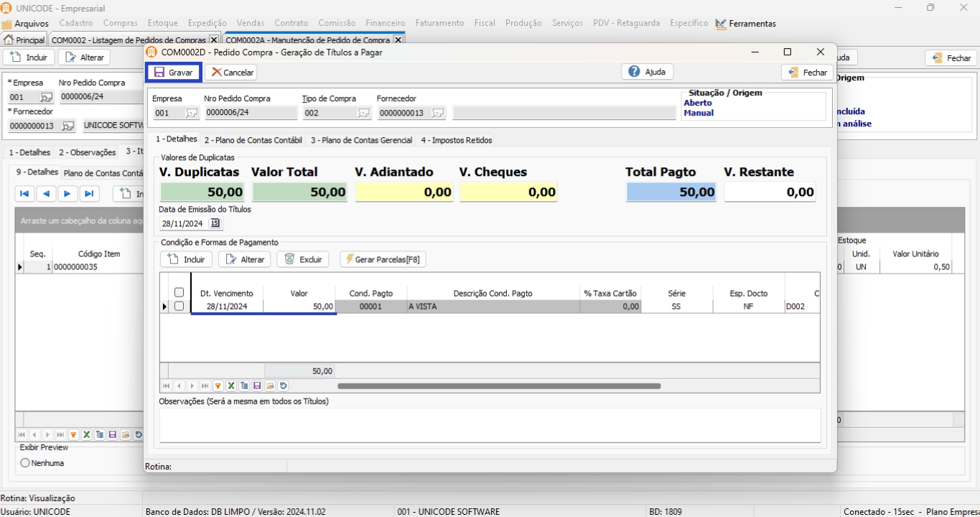The width and height of the screenshot is (980, 517).
Task: Click the Gravar save button
Action: coord(174,73)
